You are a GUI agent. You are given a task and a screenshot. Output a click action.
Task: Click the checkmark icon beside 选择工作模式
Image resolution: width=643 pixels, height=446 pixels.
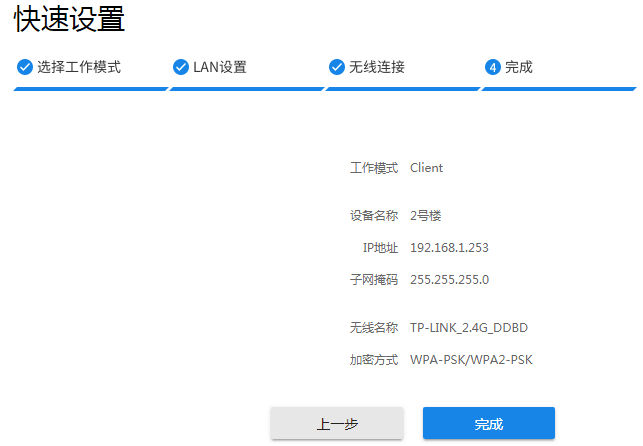(24, 67)
